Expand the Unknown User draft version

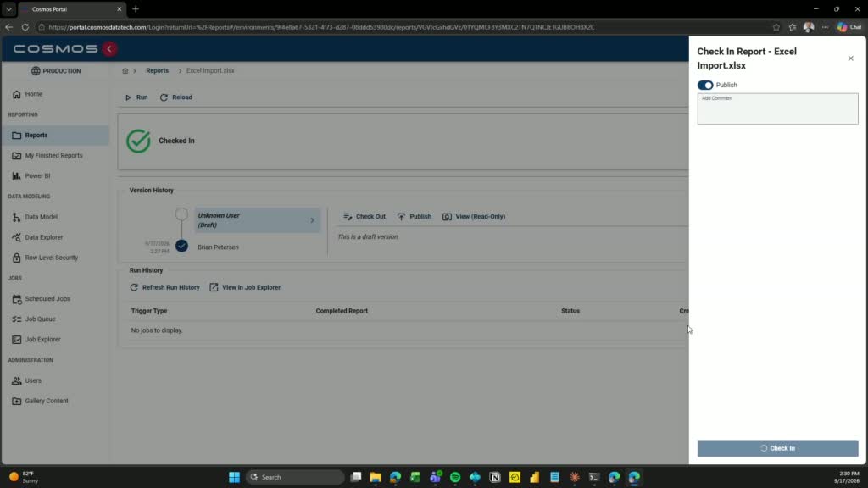(x=257, y=220)
